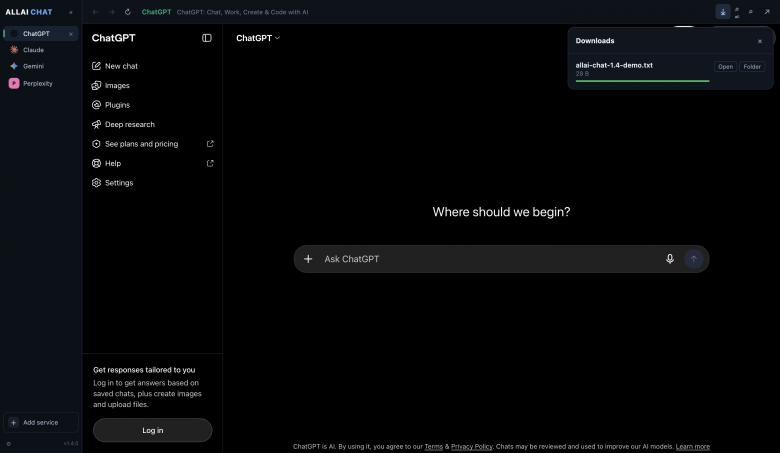Switch to the Claude service
This screenshot has width=780, height=453.
(41, 50)
